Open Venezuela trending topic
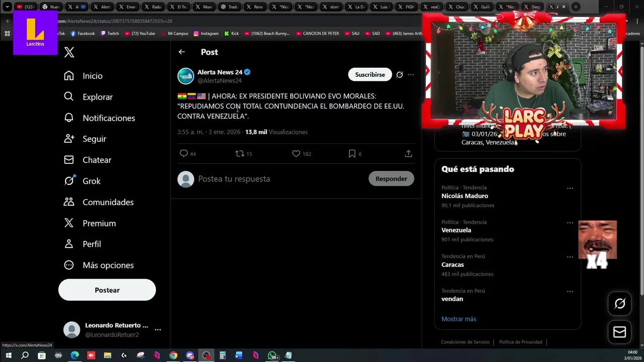The width and height of the screenshot is (644, 362). pyautogui.click(x=456, y=230)
